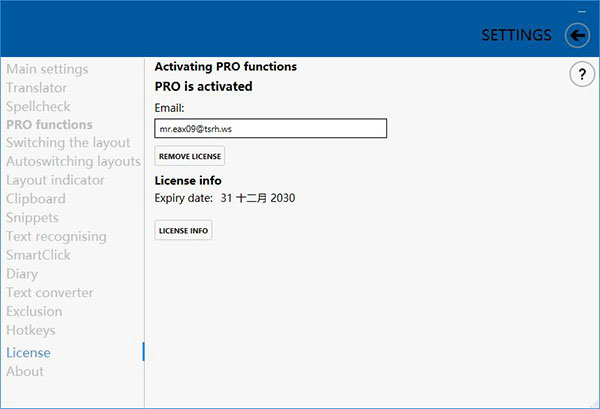Open the help question mark icon
Screen dimensions: 600x409
[581, 74]
